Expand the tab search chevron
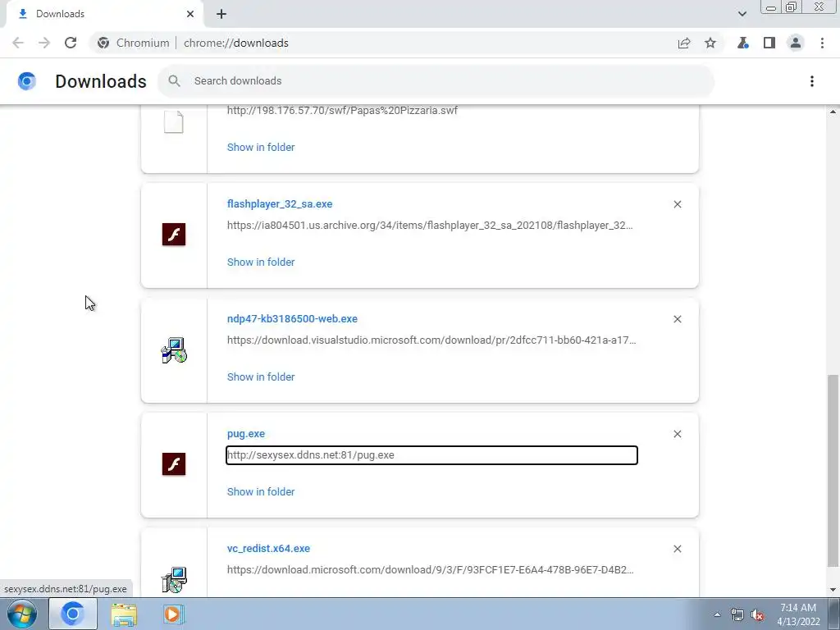Image resolution: width=840 pixels, height=630 pixels. click(742, 14)
